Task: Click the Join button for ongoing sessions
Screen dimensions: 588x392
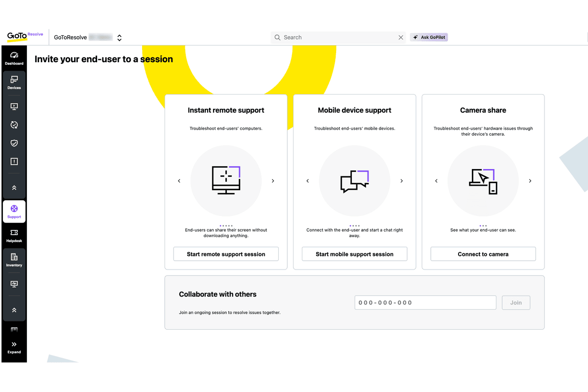Action: [x=516, y=302]
